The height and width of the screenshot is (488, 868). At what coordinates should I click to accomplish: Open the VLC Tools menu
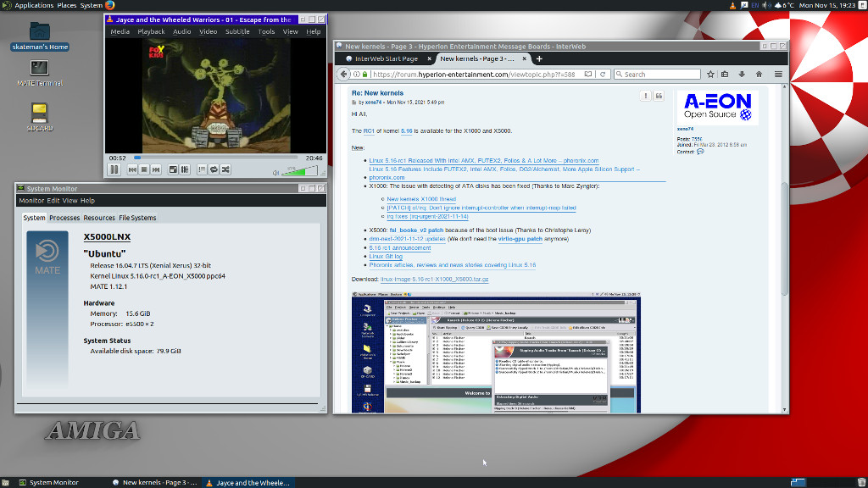point(266,31)
